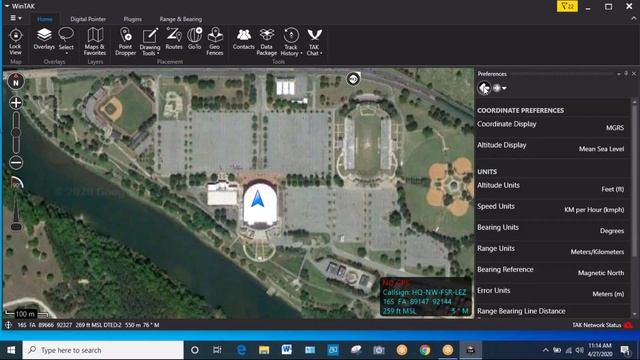Change Coordinate Display MGRS setting

pos(551,126)
